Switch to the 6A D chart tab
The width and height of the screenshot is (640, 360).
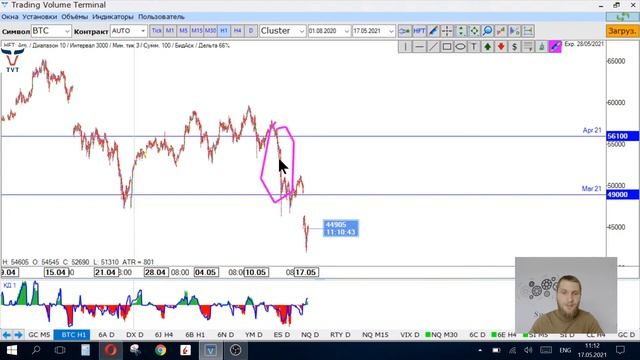(x=107, y=335)
